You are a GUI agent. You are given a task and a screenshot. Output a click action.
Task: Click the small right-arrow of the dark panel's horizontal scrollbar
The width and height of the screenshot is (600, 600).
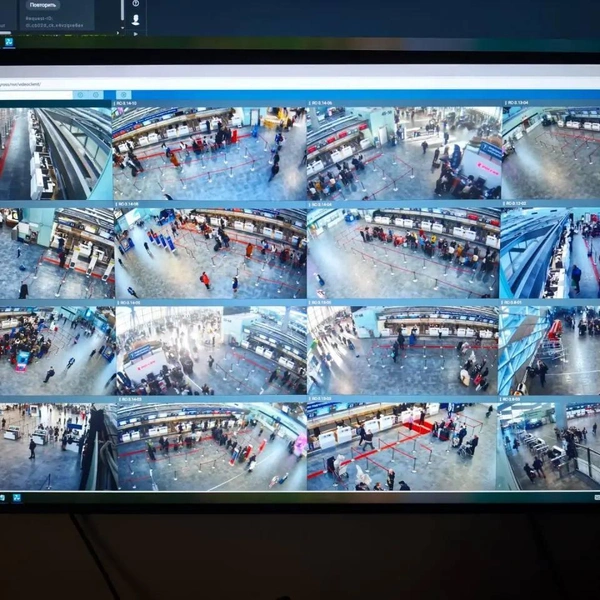click(x=117, y=33)
